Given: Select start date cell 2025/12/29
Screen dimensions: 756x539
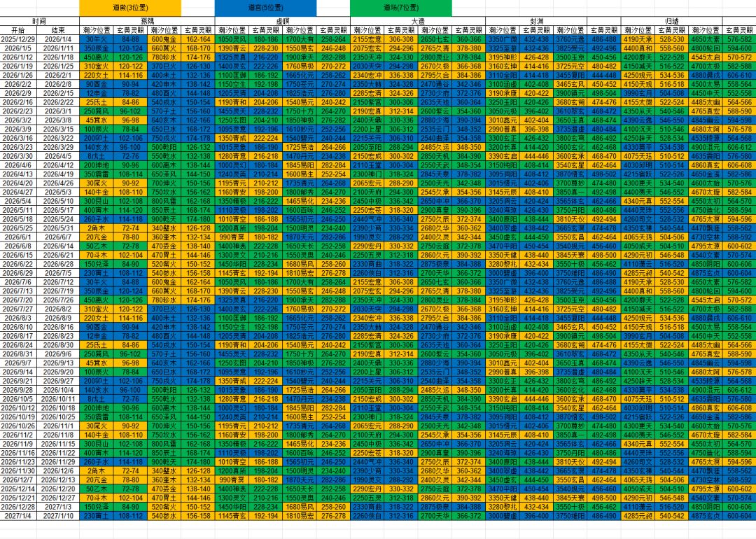Looking at the screenshot, I should point(18,39).
